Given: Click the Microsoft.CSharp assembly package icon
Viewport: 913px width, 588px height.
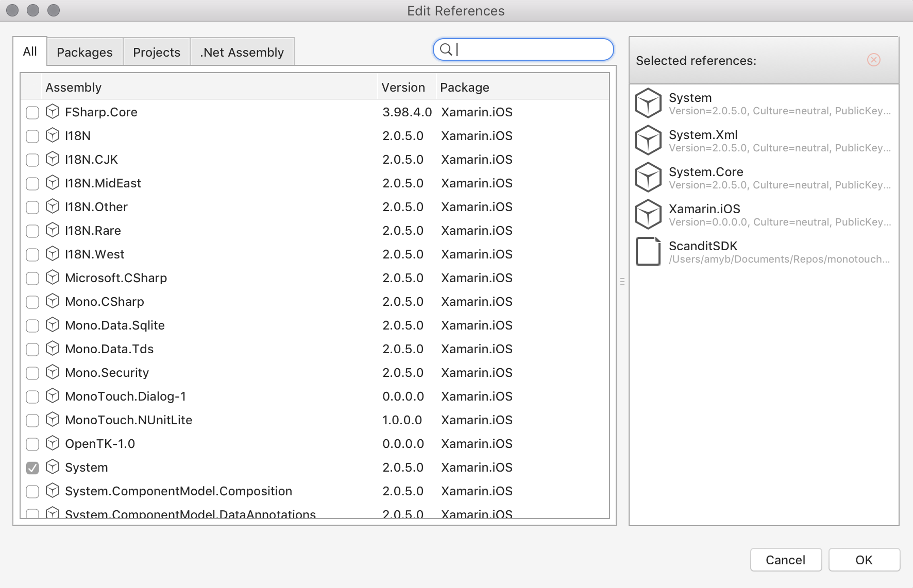Looking at the screenshot, I should click(53, 277).
